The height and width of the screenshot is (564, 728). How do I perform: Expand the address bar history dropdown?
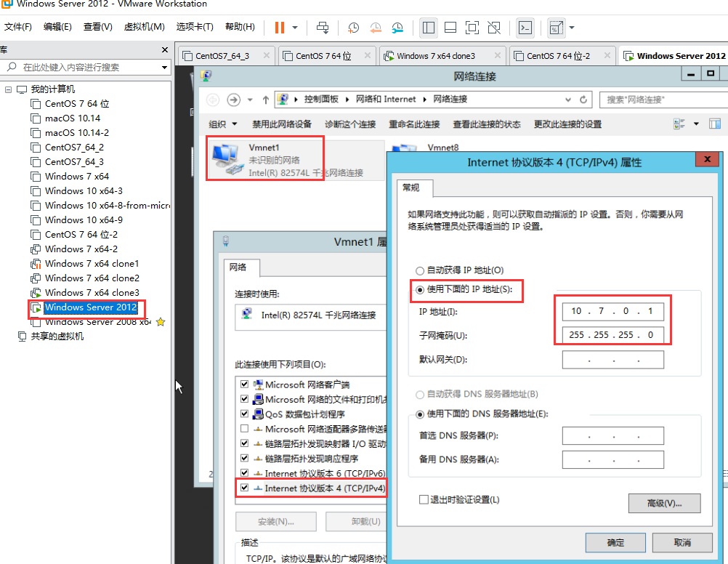568,100
